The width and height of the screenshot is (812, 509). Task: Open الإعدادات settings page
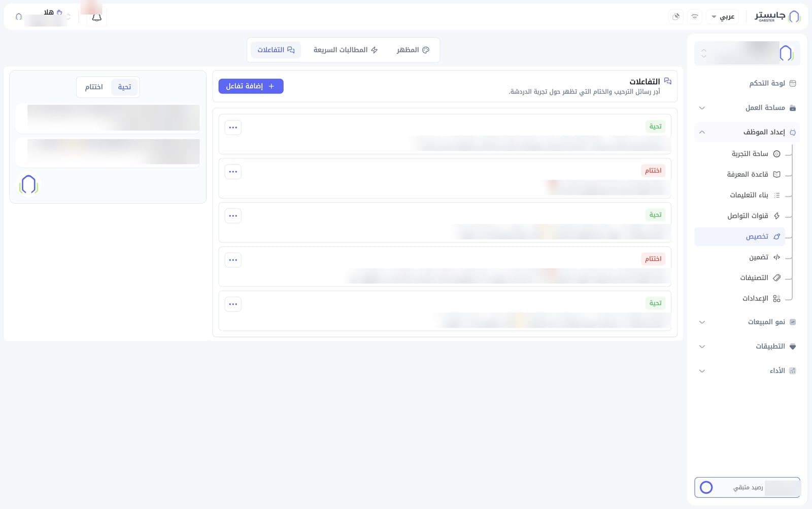click(739, 298)
